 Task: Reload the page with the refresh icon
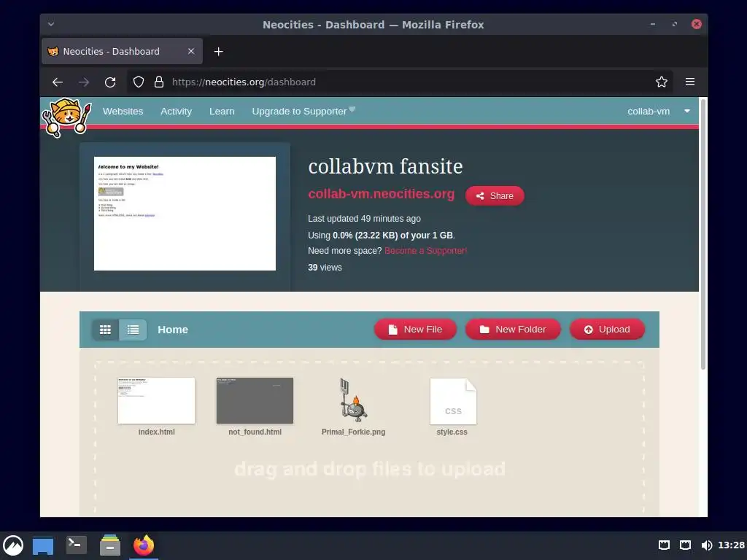coord(110,82)
